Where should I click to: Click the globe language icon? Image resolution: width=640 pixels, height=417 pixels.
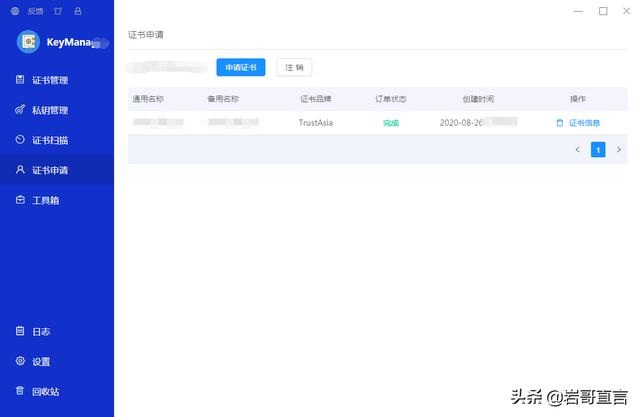click(15, 11)
